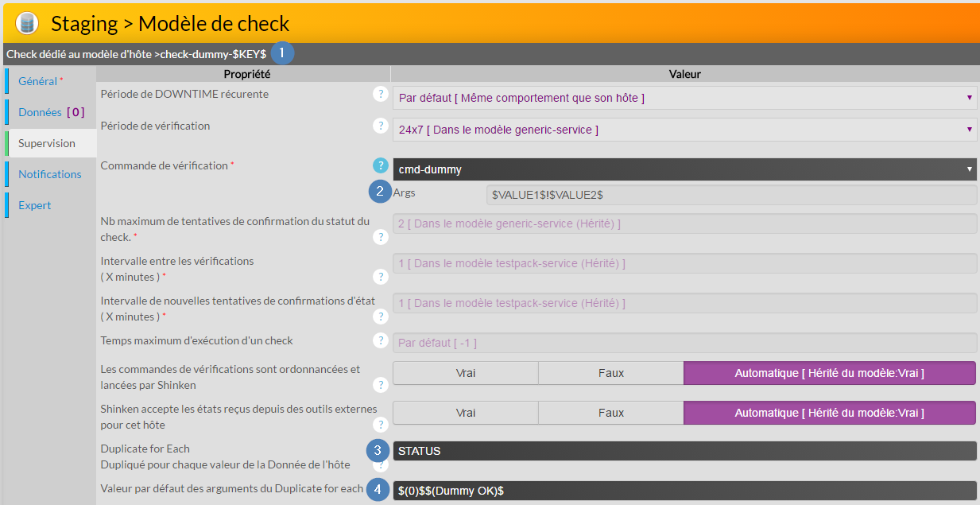Open the Notifications tab

click(x=50, y=174)
